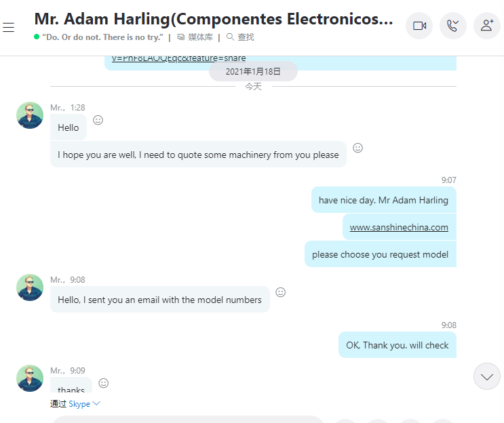The image size is (504, 423).
Task: Jump to latest messages with down chevron
Action: click(x=486, y=376)
